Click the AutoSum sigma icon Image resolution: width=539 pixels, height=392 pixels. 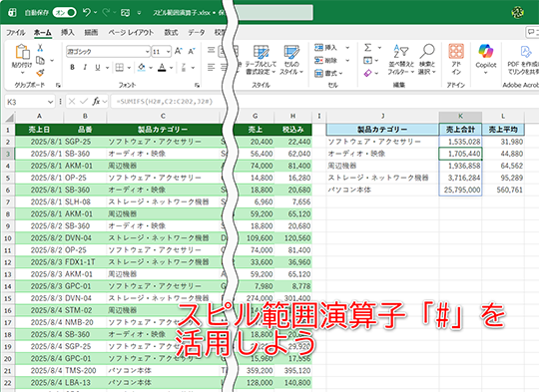pos(367,48)
